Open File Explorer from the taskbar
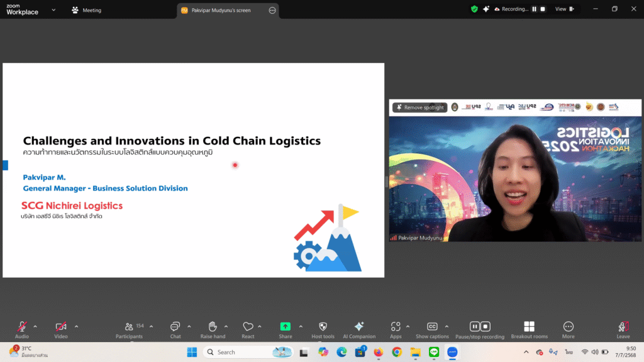The height and width of the screenshot is (362, 644). [x=416, y=352]
